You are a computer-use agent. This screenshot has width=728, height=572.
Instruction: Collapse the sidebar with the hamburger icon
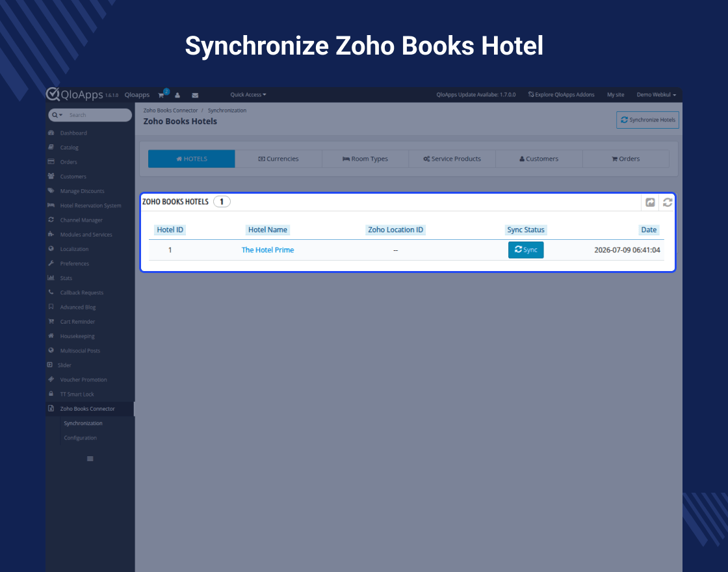pos(90,459)
